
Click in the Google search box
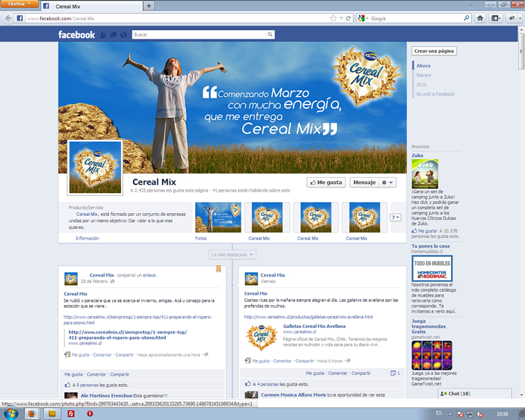pos(416,19)
